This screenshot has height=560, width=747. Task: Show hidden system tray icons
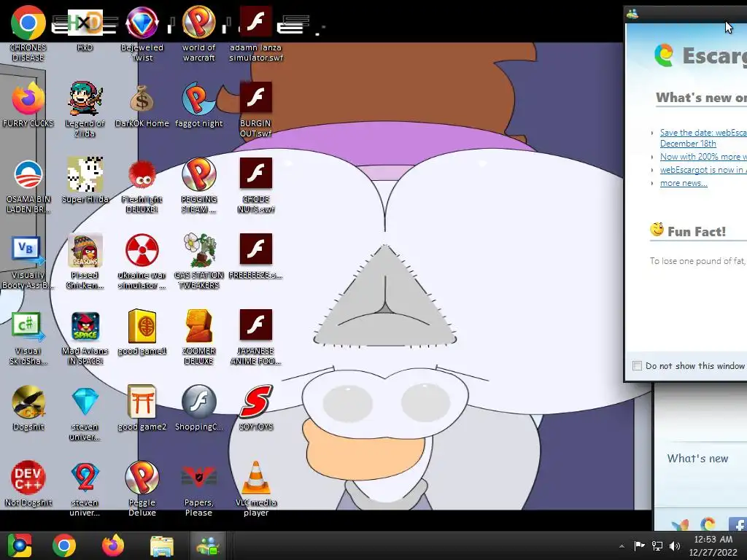[x=622, y=546]
